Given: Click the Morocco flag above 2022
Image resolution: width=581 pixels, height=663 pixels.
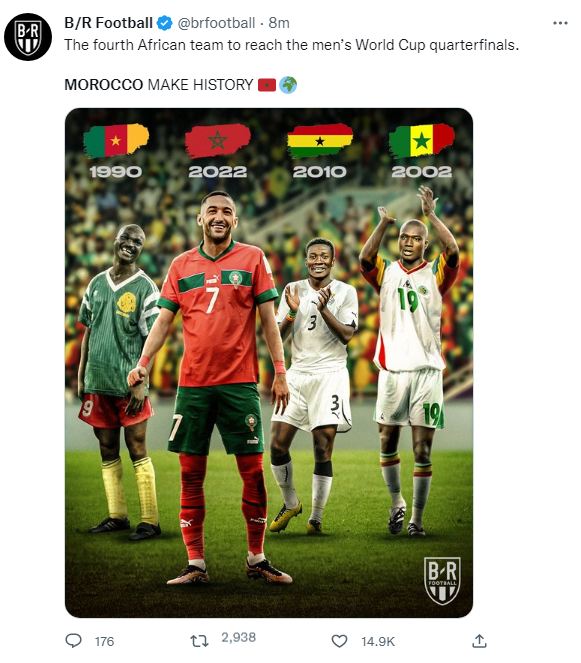Looking at the screenshot, I should point(217,140).
